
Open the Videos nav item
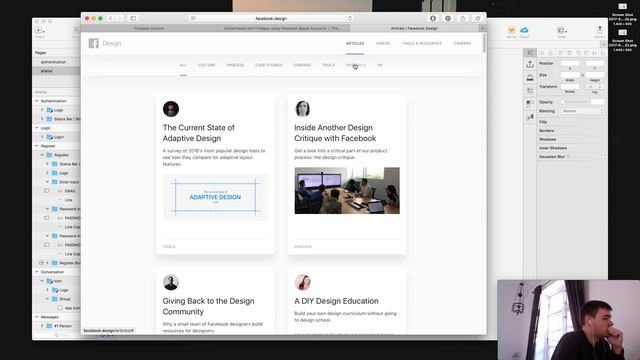(383, 43)
